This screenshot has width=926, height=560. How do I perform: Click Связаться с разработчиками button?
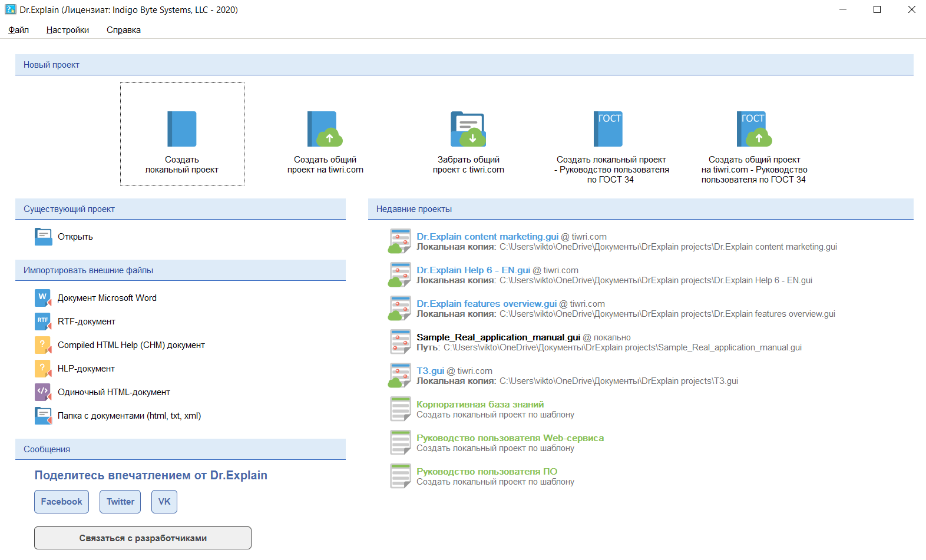point(143,538)
